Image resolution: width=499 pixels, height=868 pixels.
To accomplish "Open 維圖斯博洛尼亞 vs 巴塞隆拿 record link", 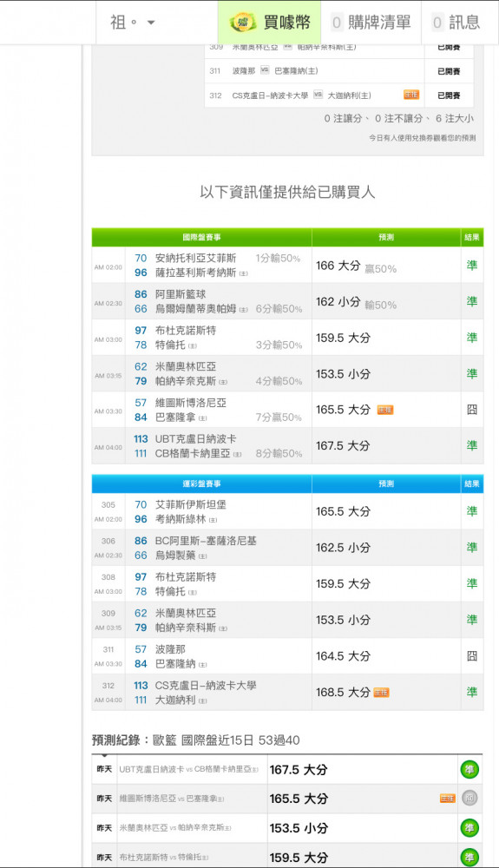I will coord(172,799).
